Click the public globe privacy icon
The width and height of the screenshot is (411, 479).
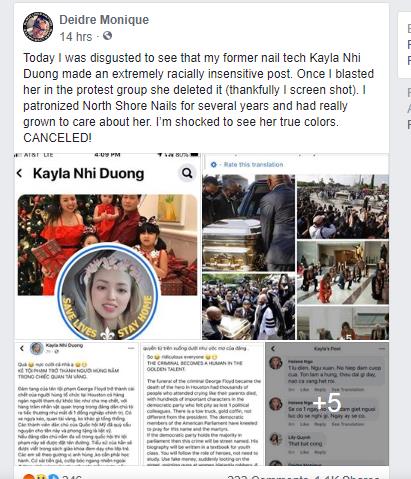coord(107,35)
